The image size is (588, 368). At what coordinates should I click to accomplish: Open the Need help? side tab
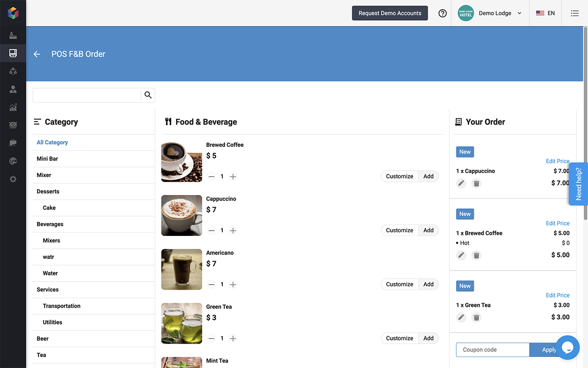578,184
